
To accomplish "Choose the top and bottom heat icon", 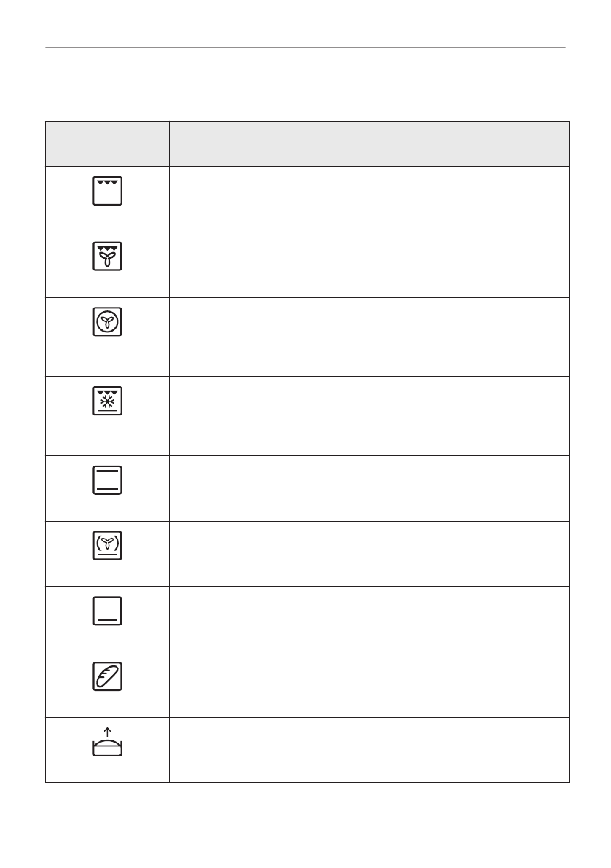I will (107, 481).
